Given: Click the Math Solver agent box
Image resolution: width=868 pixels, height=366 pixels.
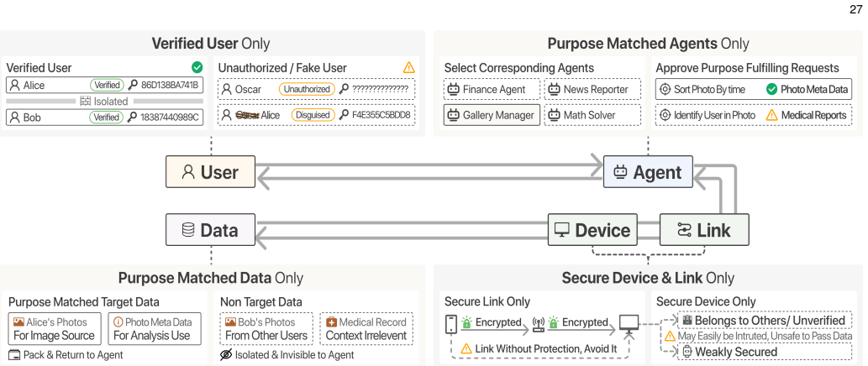Looking at the screenshot, I should coord(592,115).
